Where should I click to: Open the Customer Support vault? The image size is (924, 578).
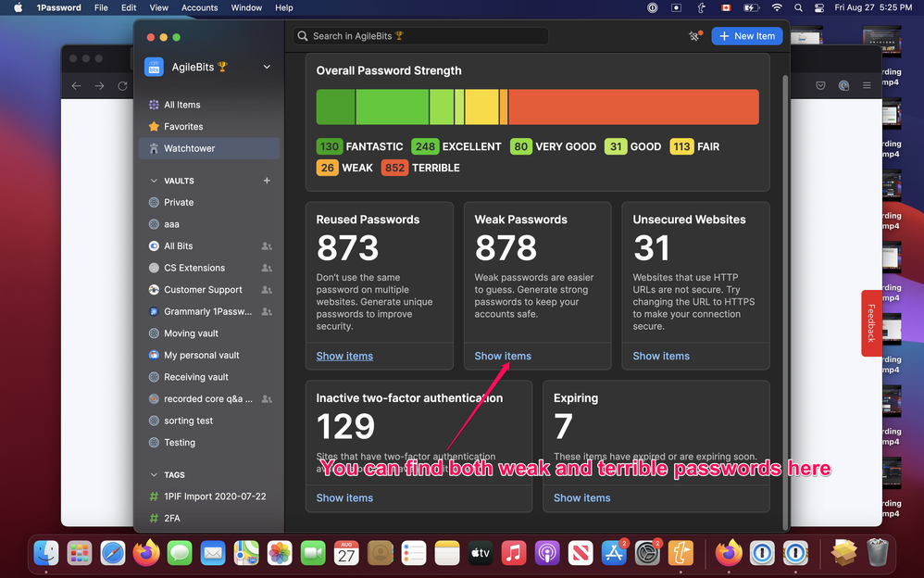point(203,290)
